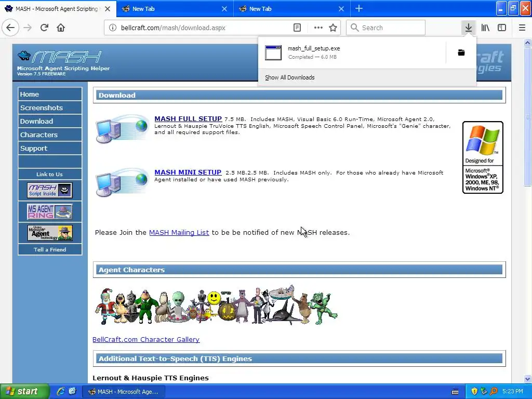This screenshot has width=532, height=399.
Task: Open a new tab with plus button
Action: (359, 8)
